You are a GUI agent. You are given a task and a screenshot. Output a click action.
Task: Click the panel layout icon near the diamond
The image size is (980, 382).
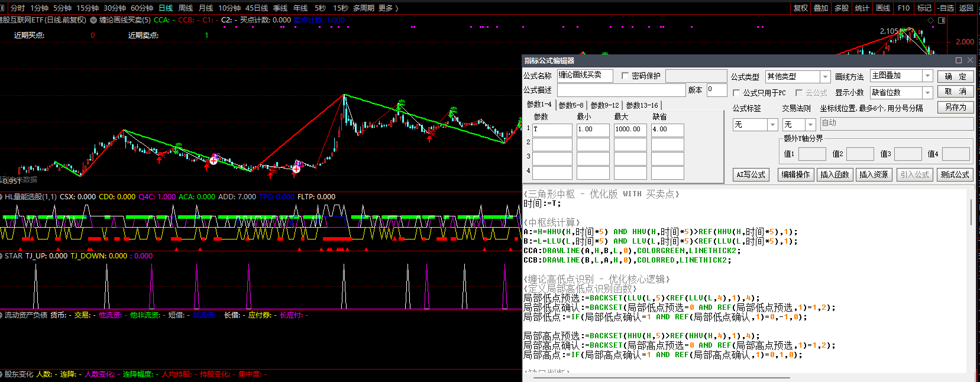click(942, 20)
